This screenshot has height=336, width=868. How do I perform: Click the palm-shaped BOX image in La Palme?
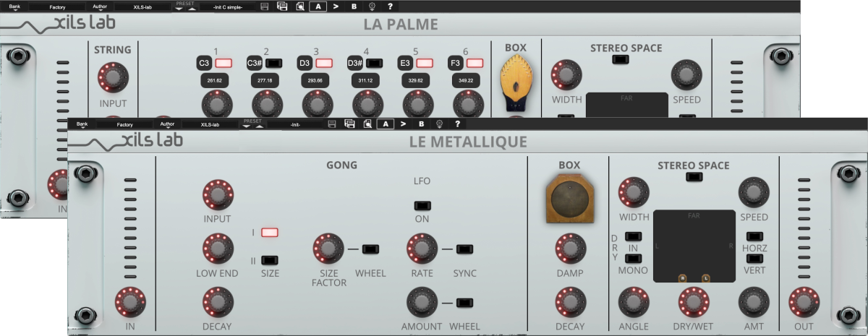pyautogui.click(x=516, y=81)
